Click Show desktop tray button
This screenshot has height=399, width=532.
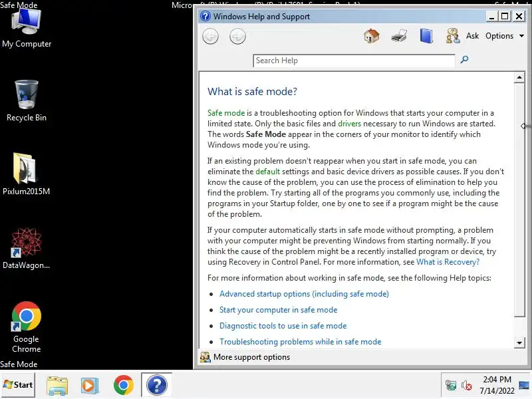(x=524, y=385)
